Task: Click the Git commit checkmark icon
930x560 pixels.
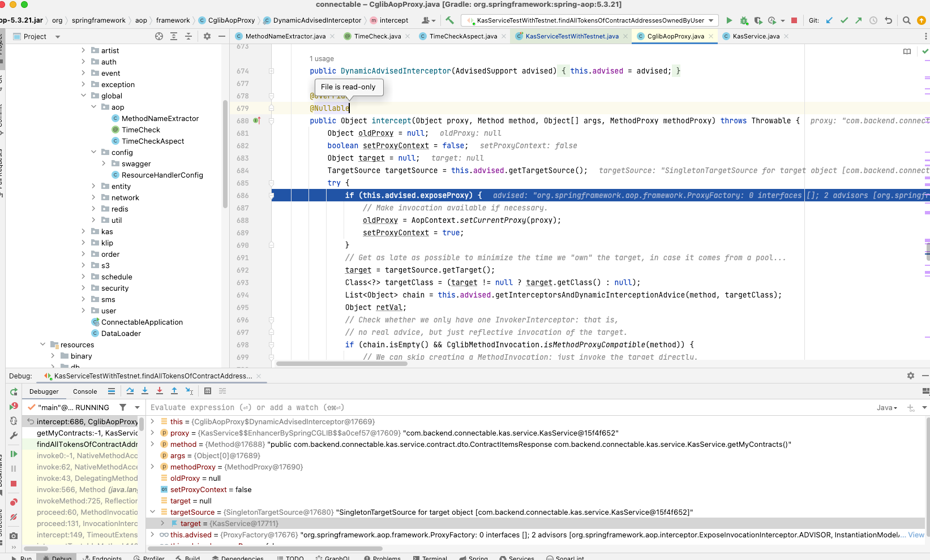Action: coord(844,20)
